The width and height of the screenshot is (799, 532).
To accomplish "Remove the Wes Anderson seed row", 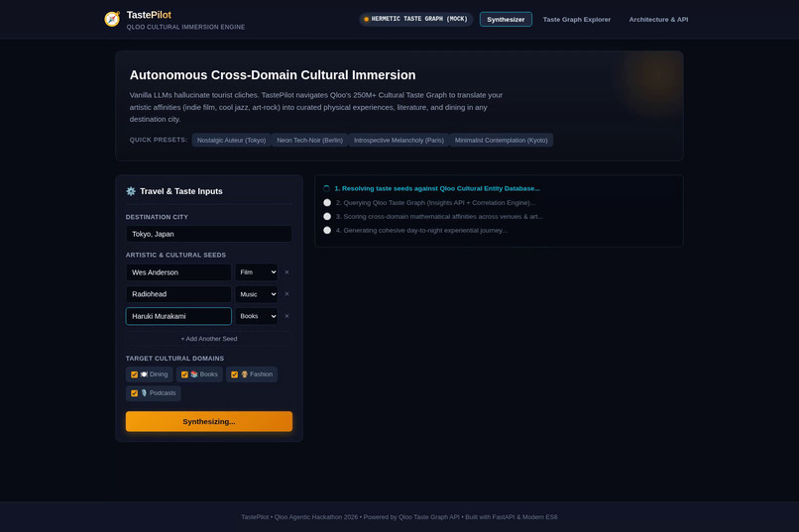I will pyautogui.click(x=286, y=272).
